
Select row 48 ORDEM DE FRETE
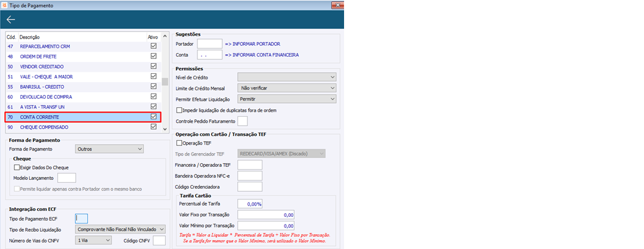click(83, 56)
